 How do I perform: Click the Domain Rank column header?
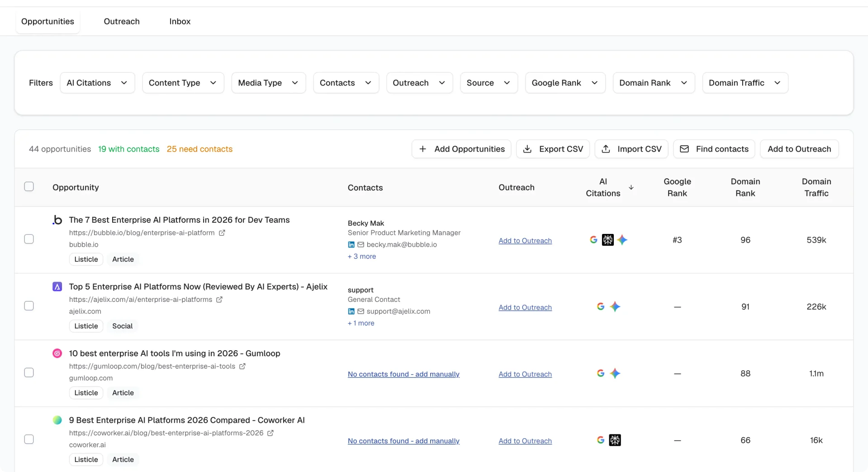click(x=745, y=187)
